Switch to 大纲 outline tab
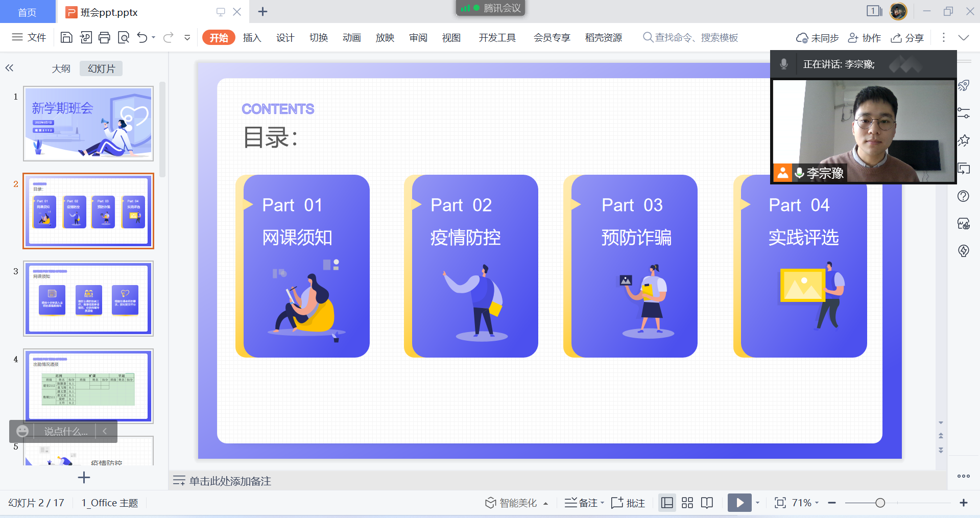 61,68
